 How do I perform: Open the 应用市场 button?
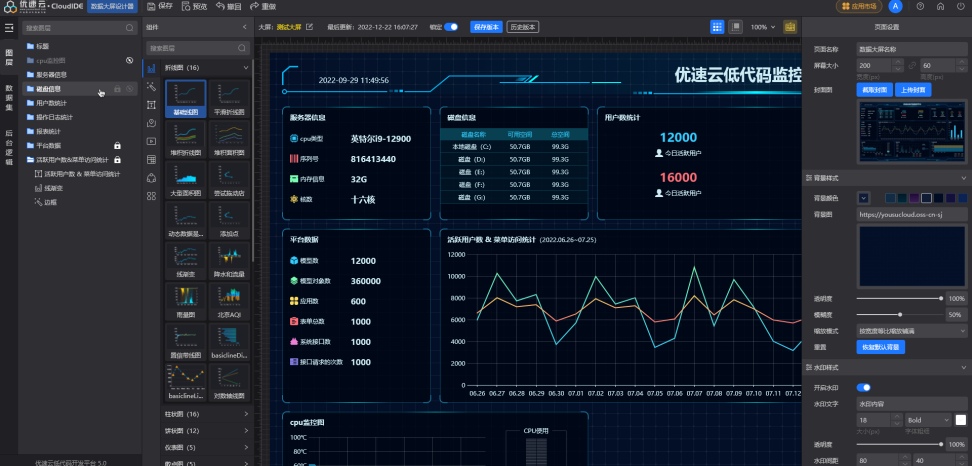(x=859, y=6)
